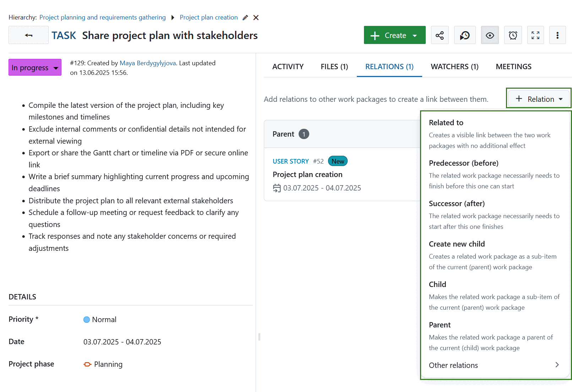Go back using the left arrow button
This screenshot has height=392, width=572.
(28, 35)
